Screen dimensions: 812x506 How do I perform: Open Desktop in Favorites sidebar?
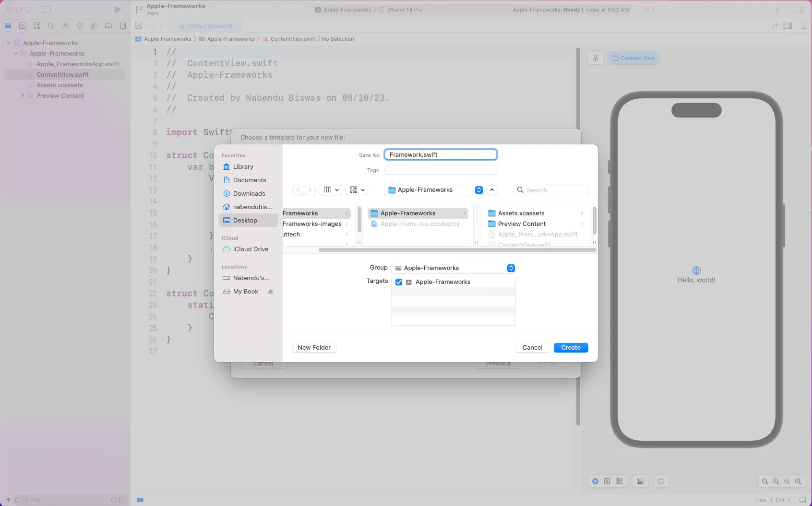[248, 220]
